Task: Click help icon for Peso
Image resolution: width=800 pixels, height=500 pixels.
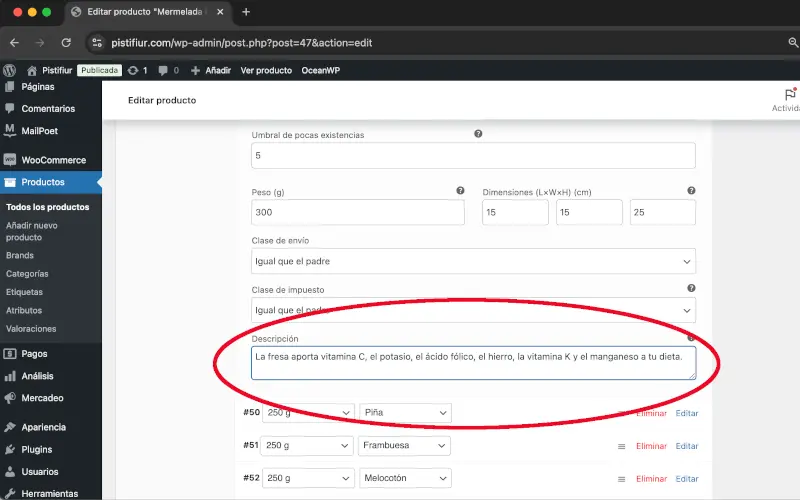Action: click(460, 190)
